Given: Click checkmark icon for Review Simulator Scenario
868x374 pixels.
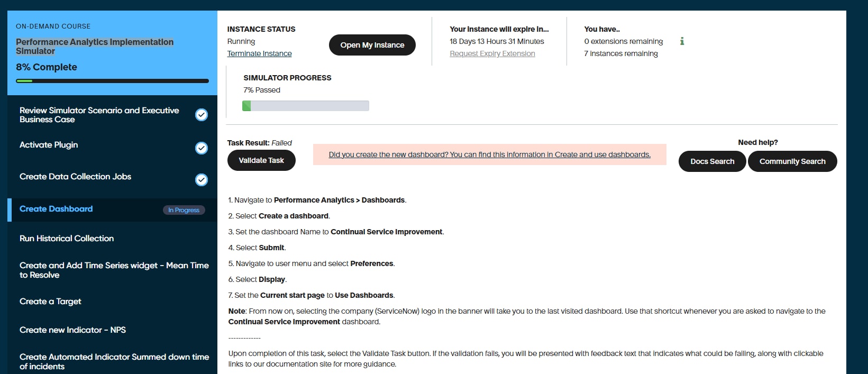Looking at the screenshot, I should (202, 115).
